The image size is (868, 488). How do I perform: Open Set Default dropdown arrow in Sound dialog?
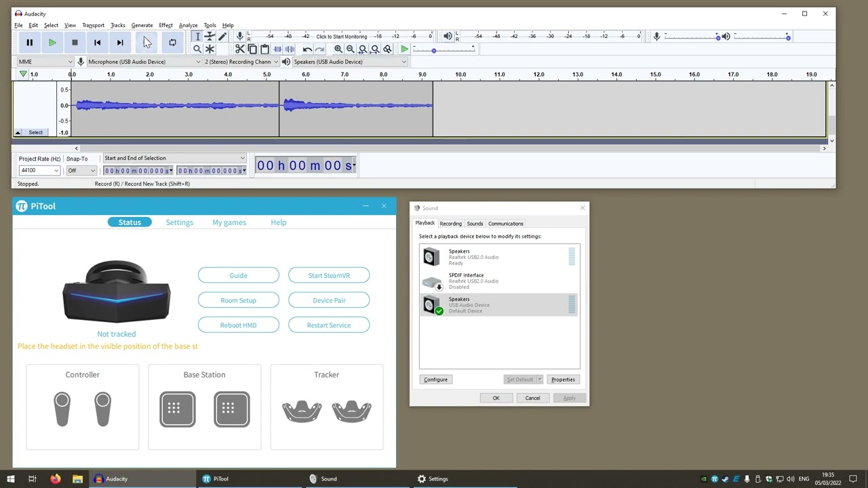pyautogui.click(x=540, y=380)
